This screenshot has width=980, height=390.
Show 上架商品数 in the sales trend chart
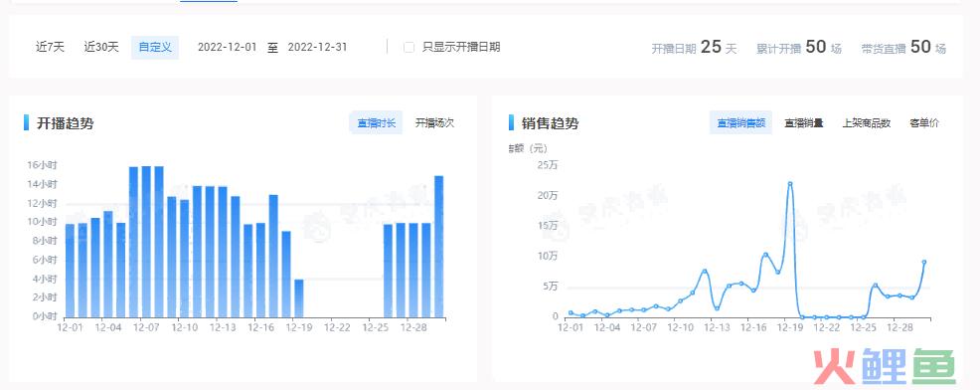[867, 122]
